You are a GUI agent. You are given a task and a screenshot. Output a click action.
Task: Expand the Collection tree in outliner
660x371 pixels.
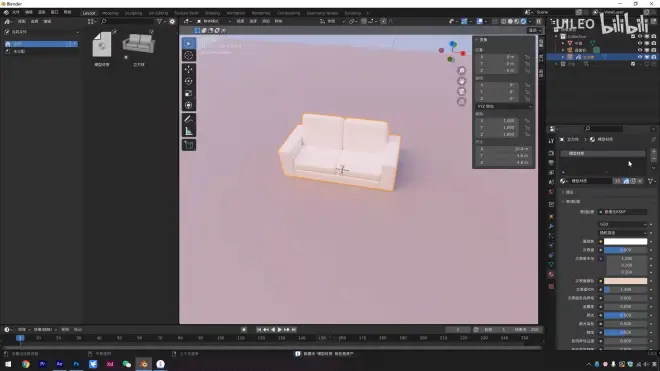coord(556,37)
